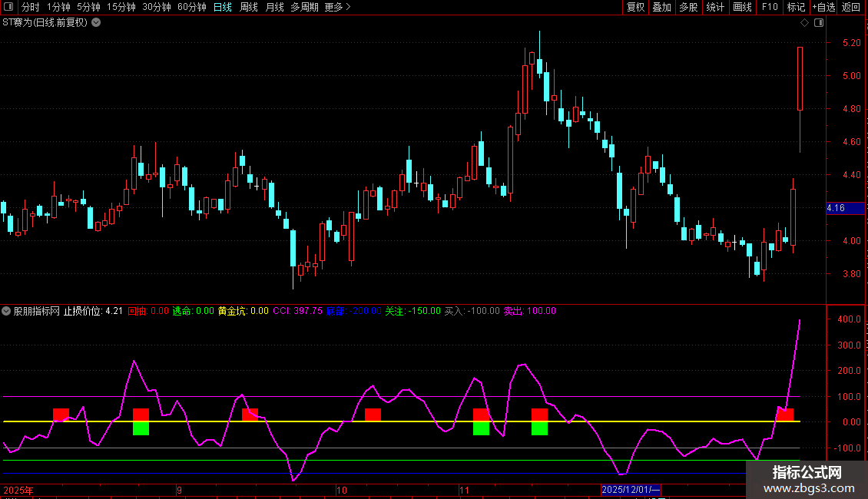Click the +自选 add to watchlist button
This screenshot has width=868, height=499.
[x=823, y=8]
